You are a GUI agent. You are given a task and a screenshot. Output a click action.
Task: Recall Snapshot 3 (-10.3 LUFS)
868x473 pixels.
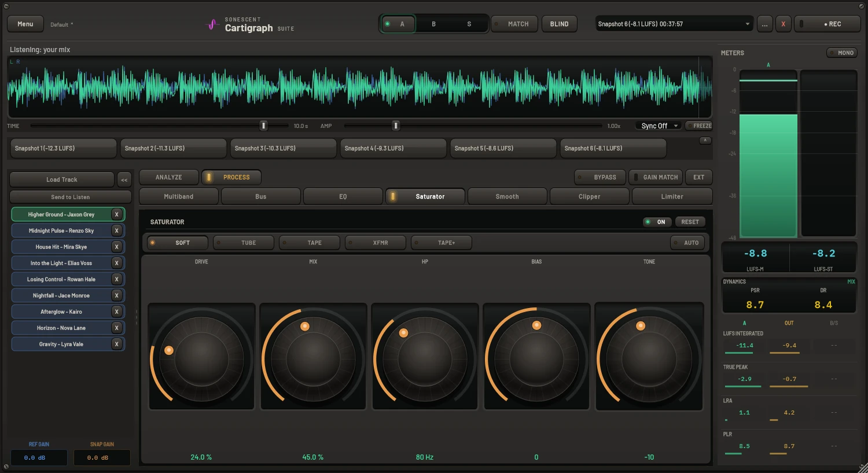tap(284, 148)
